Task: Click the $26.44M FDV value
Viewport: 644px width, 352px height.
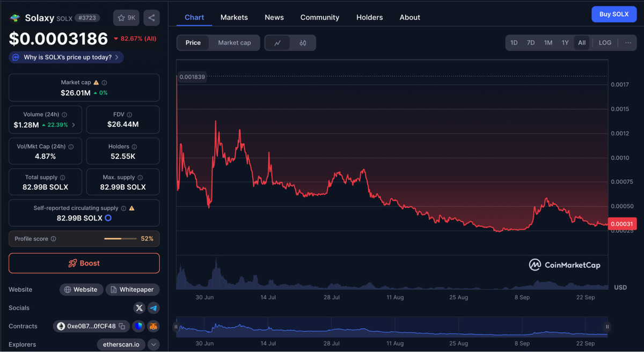Action: [x=123, y=124]
